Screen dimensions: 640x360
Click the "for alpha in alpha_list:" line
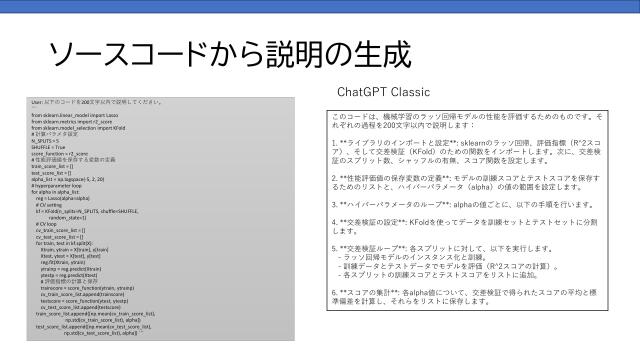coord(56,192)
